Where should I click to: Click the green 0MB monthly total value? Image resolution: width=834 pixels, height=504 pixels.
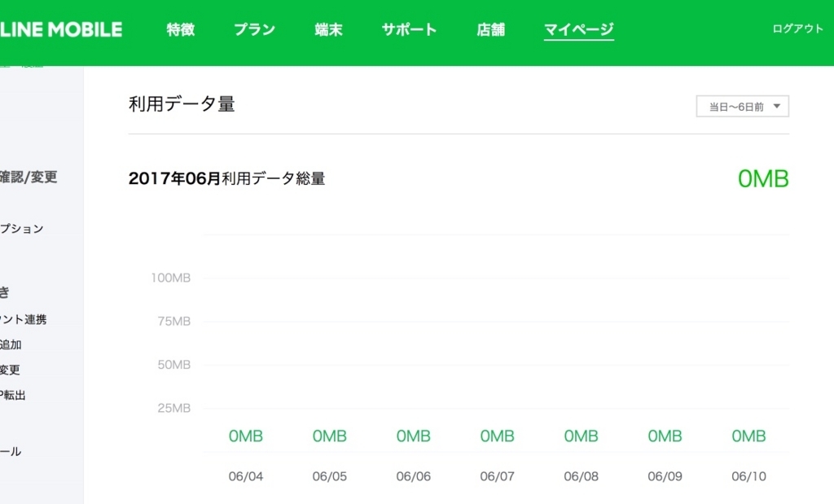pos(763,179)
